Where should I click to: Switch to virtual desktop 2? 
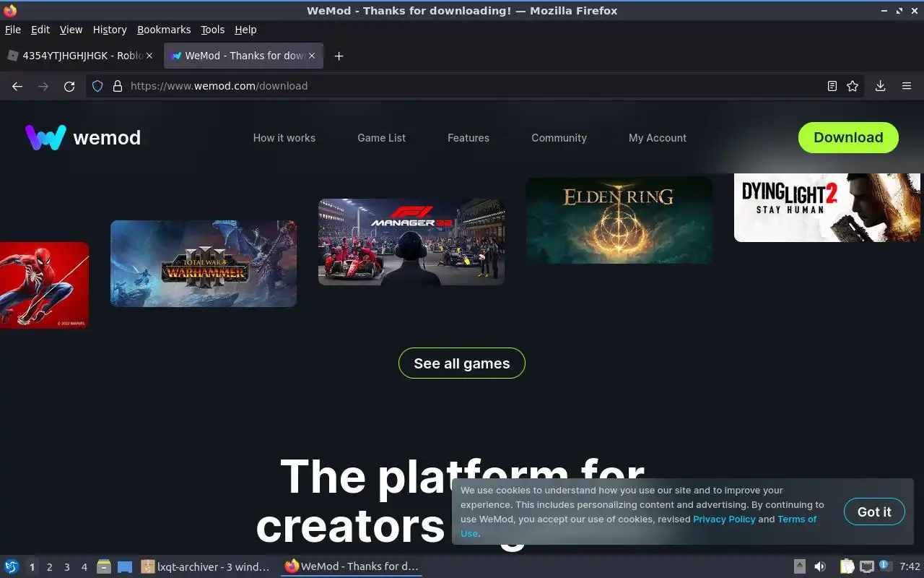pos(49,567)
